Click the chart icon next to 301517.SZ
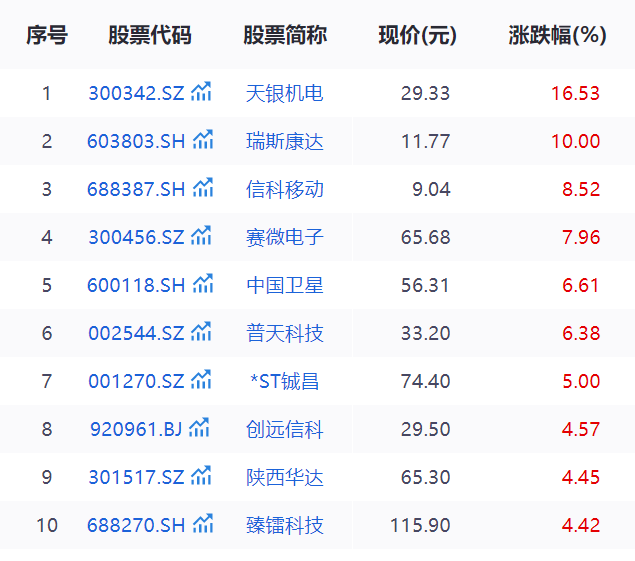Image resolution: width=635 pixels, height=561 pixels. point(202,477)
